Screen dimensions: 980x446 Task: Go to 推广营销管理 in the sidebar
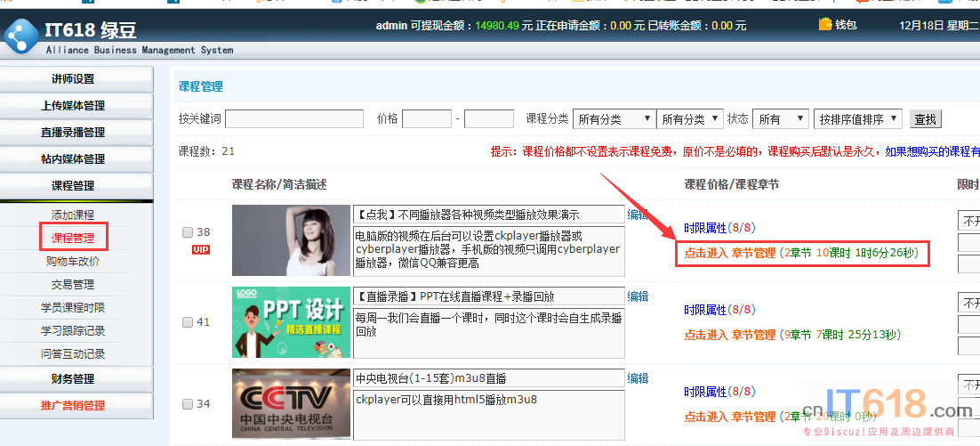coord(73,406)
